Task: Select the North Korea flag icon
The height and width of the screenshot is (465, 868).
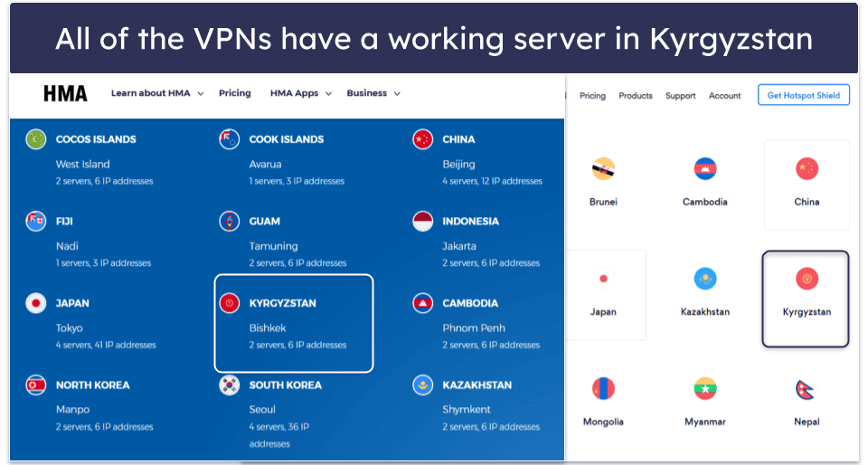Action: [x=36, y=384]
